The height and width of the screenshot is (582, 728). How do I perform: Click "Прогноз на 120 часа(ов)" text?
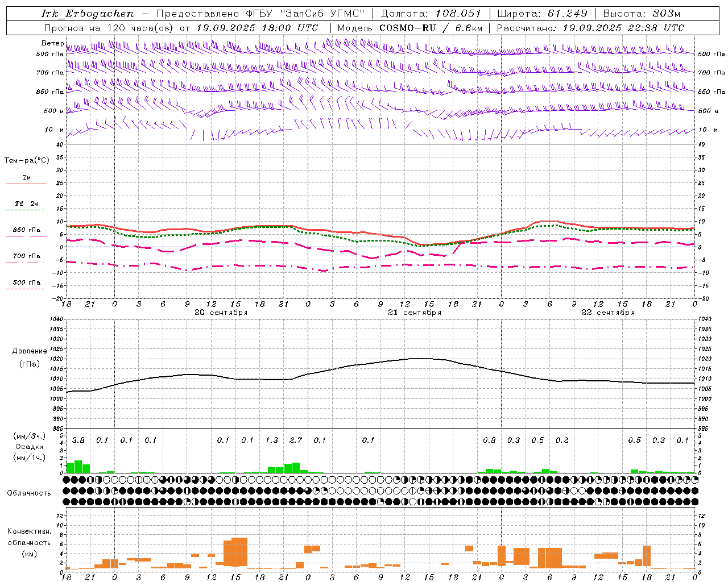(x=109, y=28)
